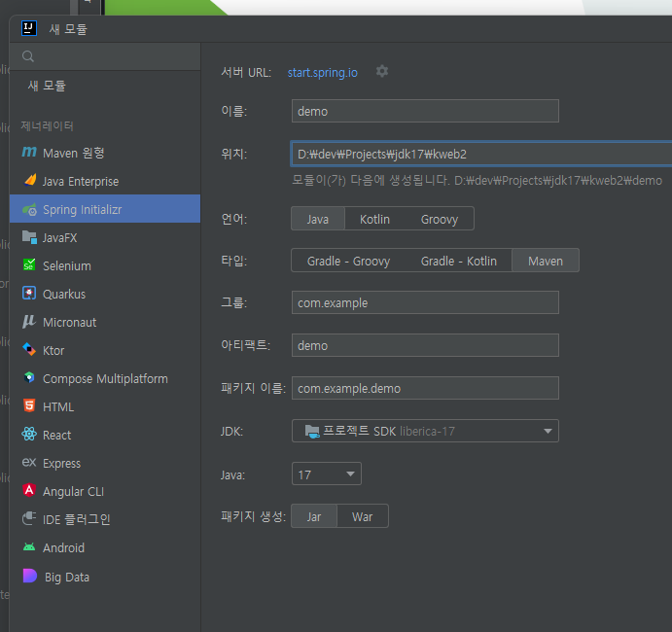The width and height of the screenshot is (672, 632).
Task: Open server URL settings gear
Action: (382, 71)
